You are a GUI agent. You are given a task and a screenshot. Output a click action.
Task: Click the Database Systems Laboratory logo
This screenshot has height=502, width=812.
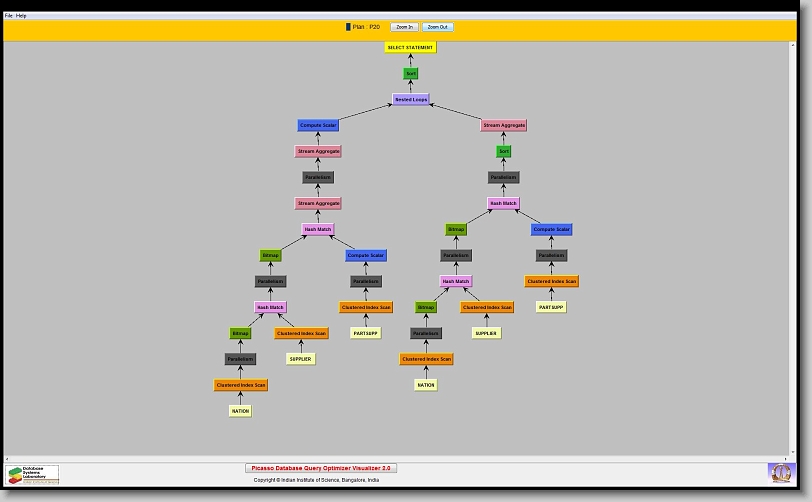coord(33,474)
